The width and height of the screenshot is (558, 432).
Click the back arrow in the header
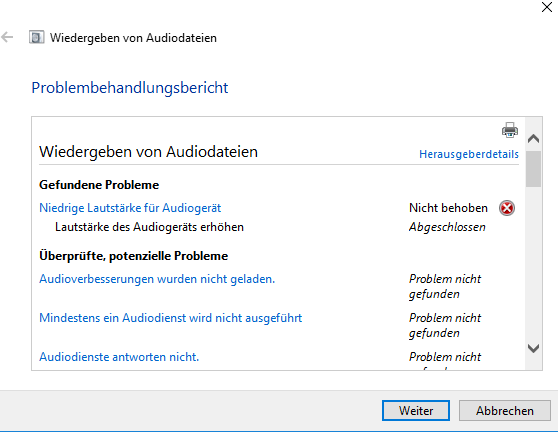(7, 37)
